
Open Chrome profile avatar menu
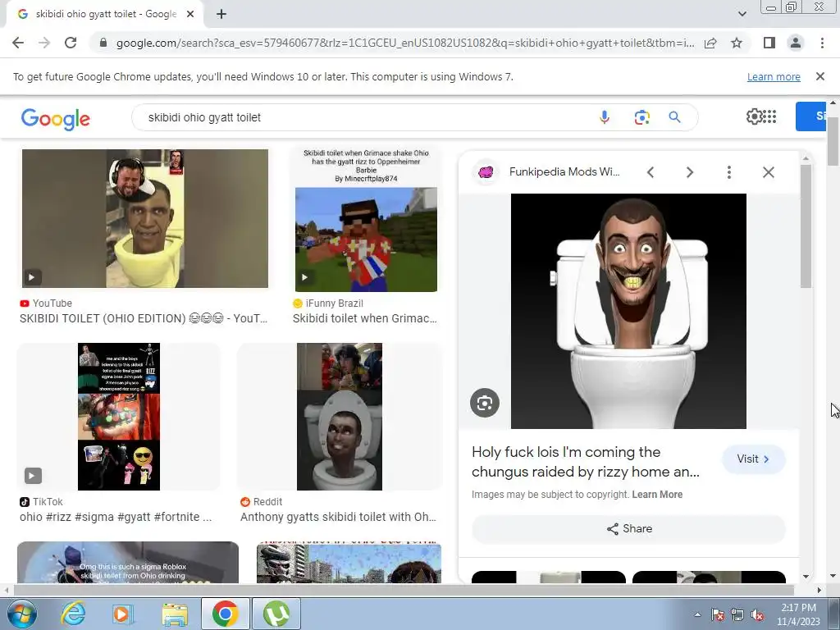click(x=796, y=43)
